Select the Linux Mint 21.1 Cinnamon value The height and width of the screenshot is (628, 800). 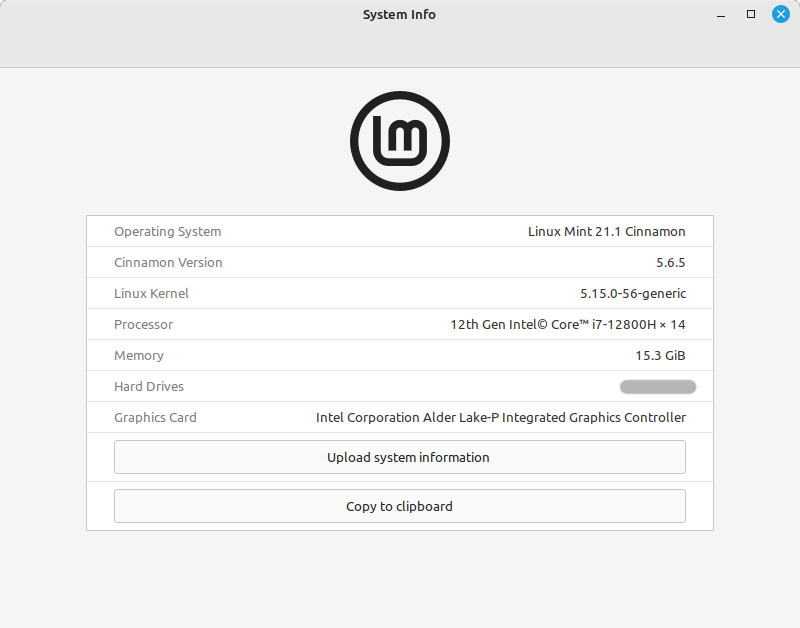point(607,232)
